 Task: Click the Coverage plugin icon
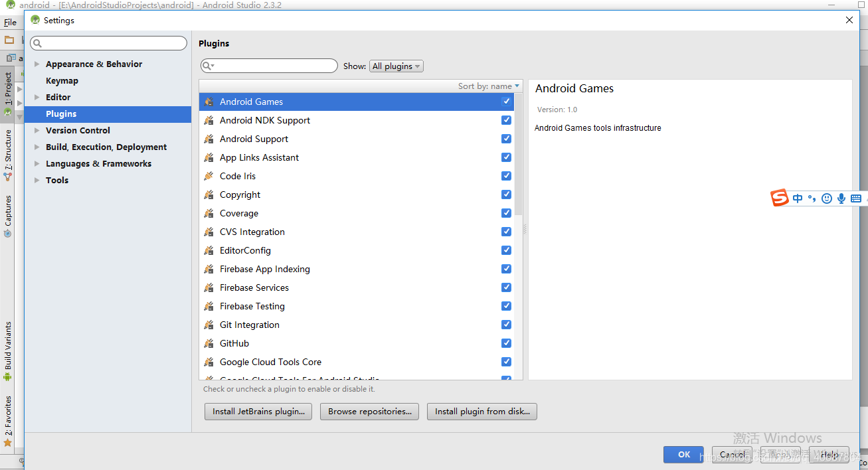pyautogui.click(x=209, y=213)
